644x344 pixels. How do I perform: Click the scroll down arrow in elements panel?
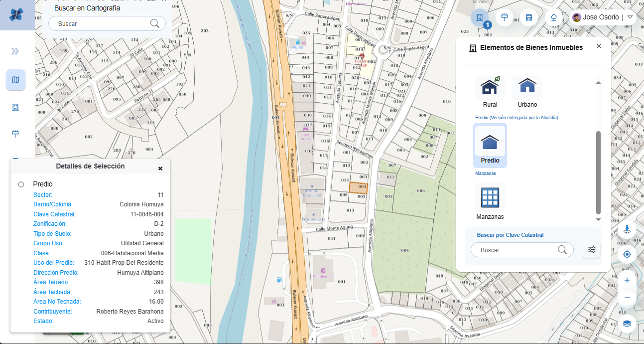598,219
